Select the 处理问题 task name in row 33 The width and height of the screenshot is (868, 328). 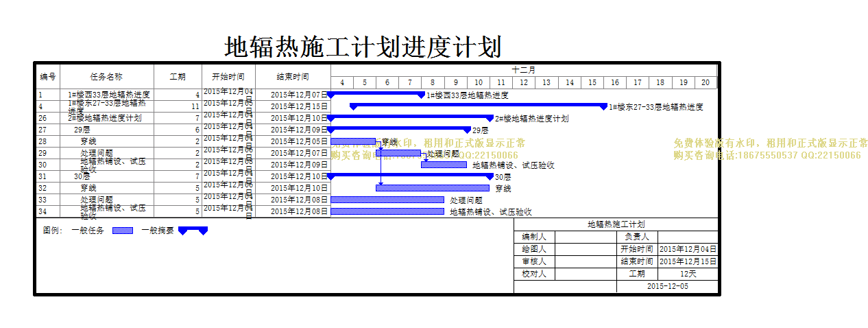pyautogui.click(x=97, y=200)
